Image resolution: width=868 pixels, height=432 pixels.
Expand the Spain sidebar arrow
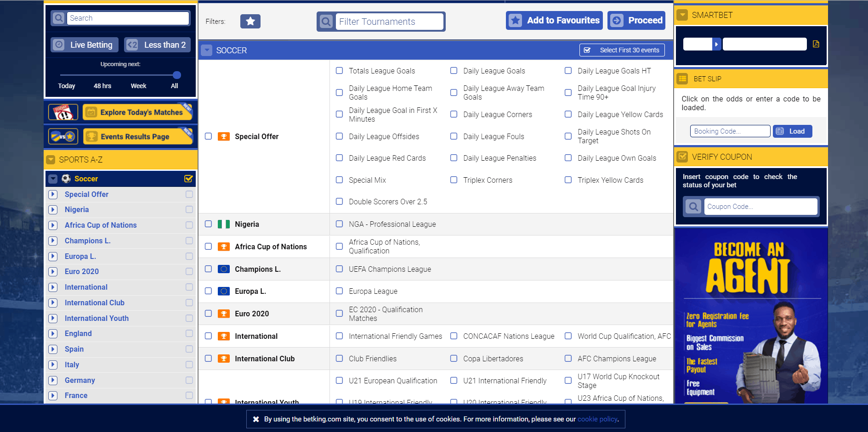click(x=53, y=349)
